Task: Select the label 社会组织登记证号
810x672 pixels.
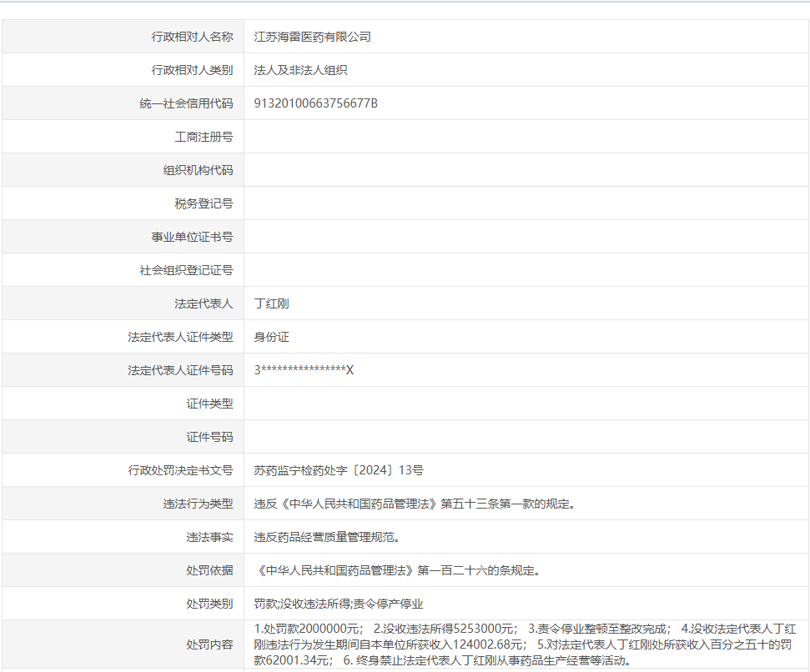Action: [x=186, y=270]
